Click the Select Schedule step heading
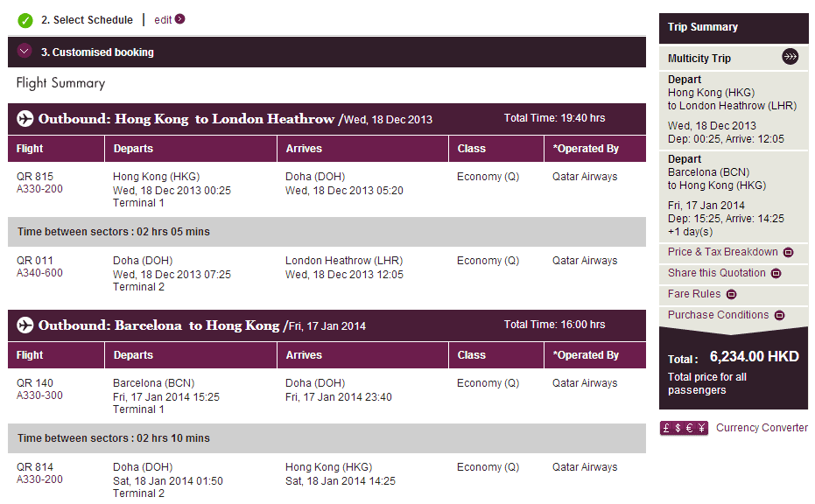 (x=87, y=20)
